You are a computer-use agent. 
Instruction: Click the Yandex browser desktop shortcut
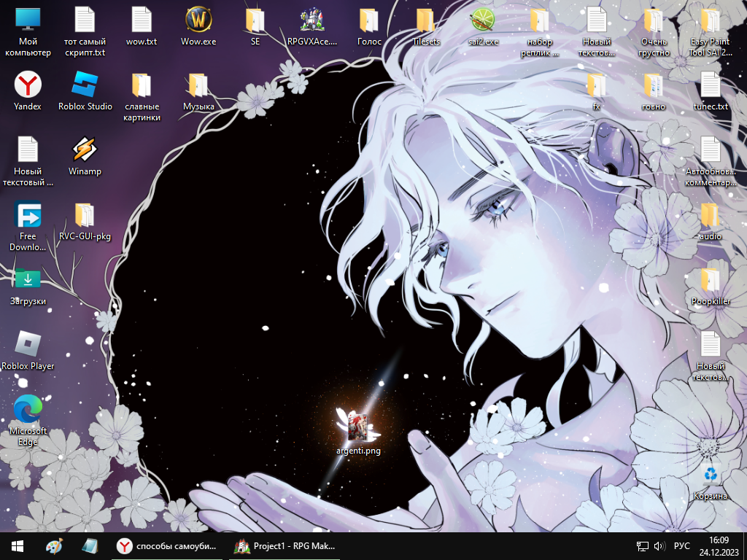(x=28, y=91)
